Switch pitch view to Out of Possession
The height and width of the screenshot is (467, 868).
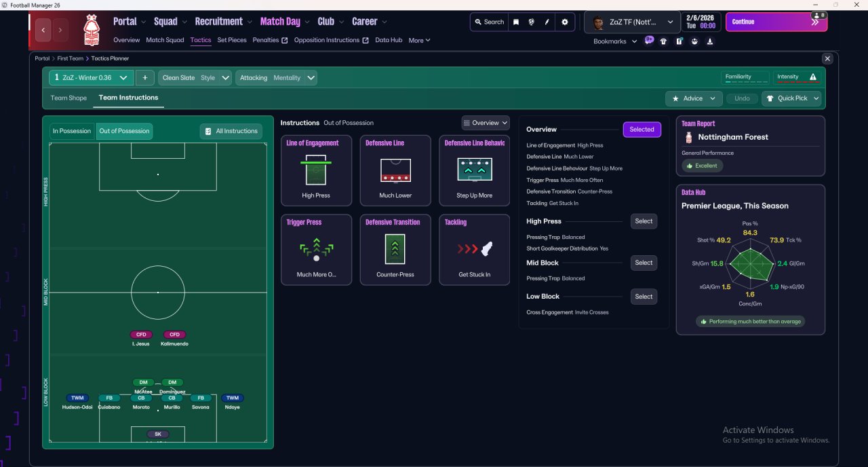point(124,131)
